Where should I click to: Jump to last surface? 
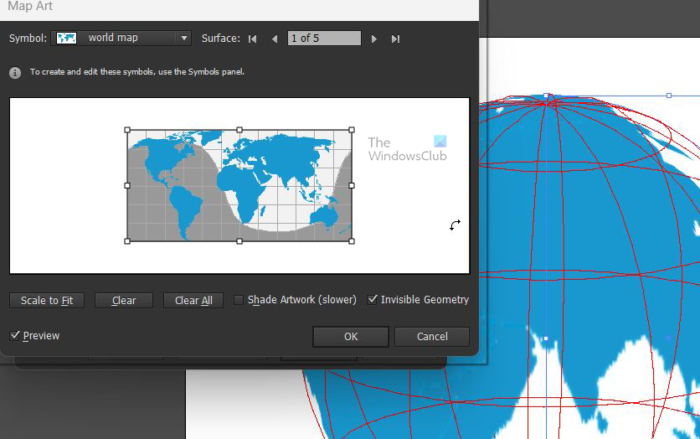coord(395,39)
